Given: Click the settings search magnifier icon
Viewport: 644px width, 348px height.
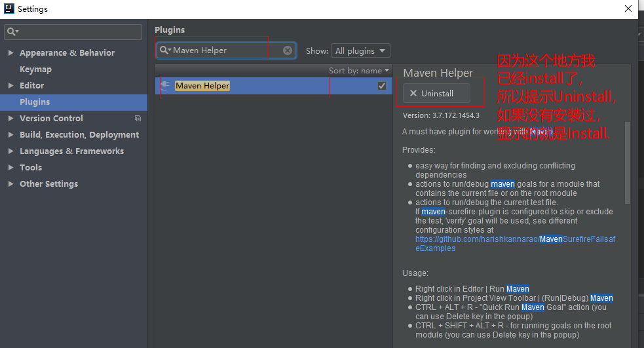Looking at the screenshot, I should tap(12, 32).
